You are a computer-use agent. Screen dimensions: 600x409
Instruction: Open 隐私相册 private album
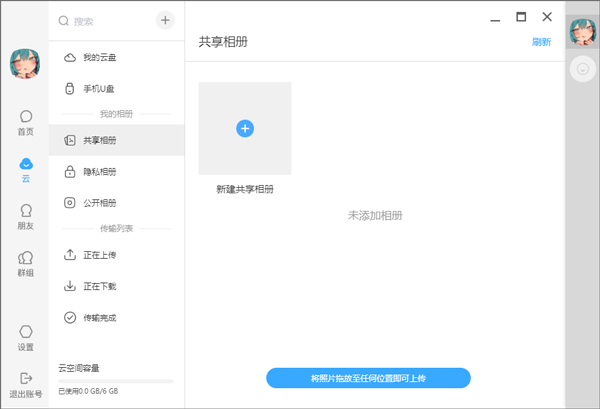pyautogui.click(x=116, y=171)
